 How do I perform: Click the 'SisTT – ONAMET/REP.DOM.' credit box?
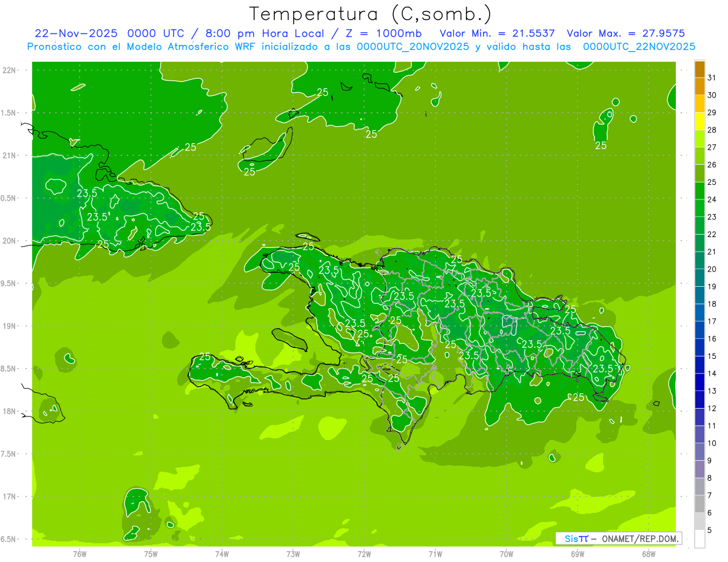pyautogui.click(x=619, y=538)
